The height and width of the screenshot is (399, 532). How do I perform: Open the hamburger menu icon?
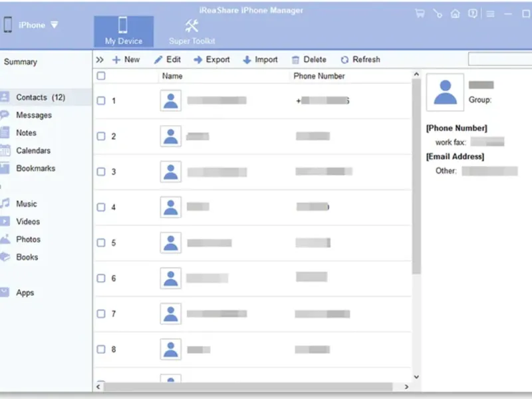click(x=490, y=14)
